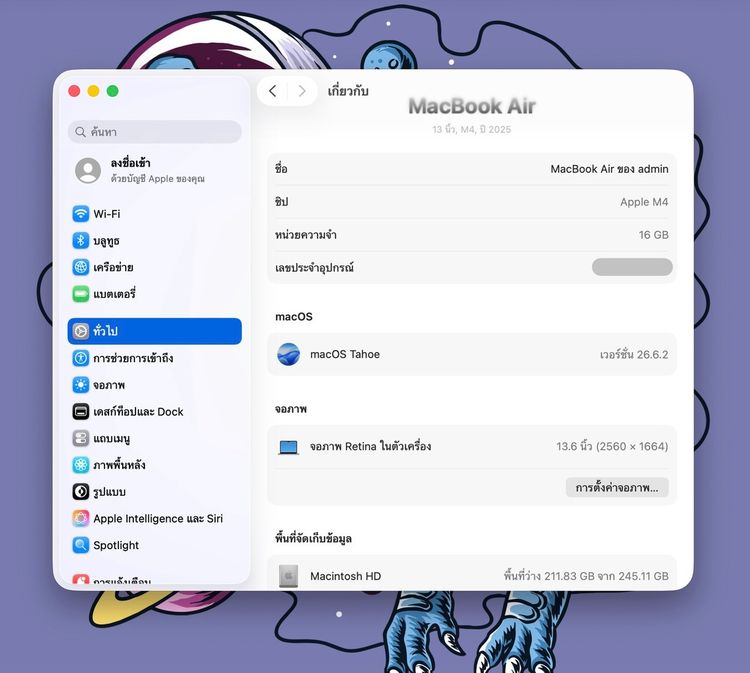Image resolution: width=750 pixels, height=673 pixels.
Task: Click the ชื่อ row label
Action: (281, 168)
